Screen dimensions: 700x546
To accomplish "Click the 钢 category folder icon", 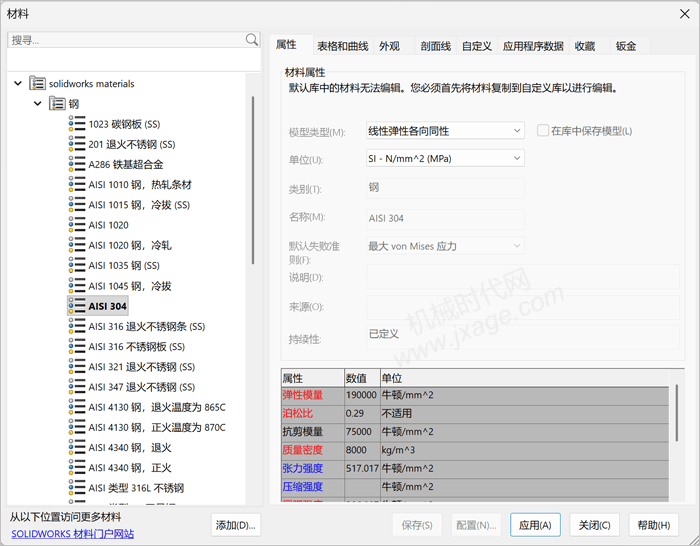I will coord(57,104).
